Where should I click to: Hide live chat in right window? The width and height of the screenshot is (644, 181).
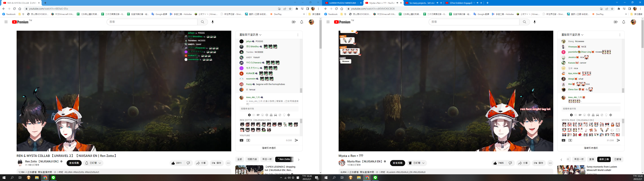(x=591, y=148)
